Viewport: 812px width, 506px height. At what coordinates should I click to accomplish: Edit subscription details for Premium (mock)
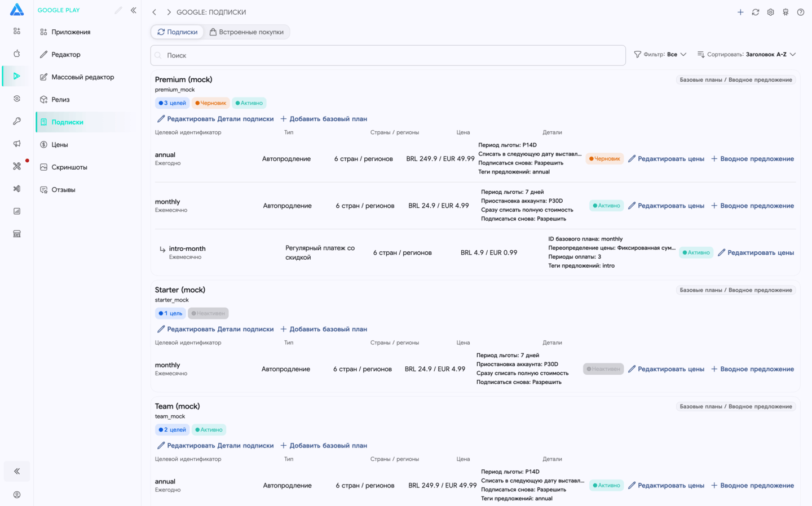215,119
